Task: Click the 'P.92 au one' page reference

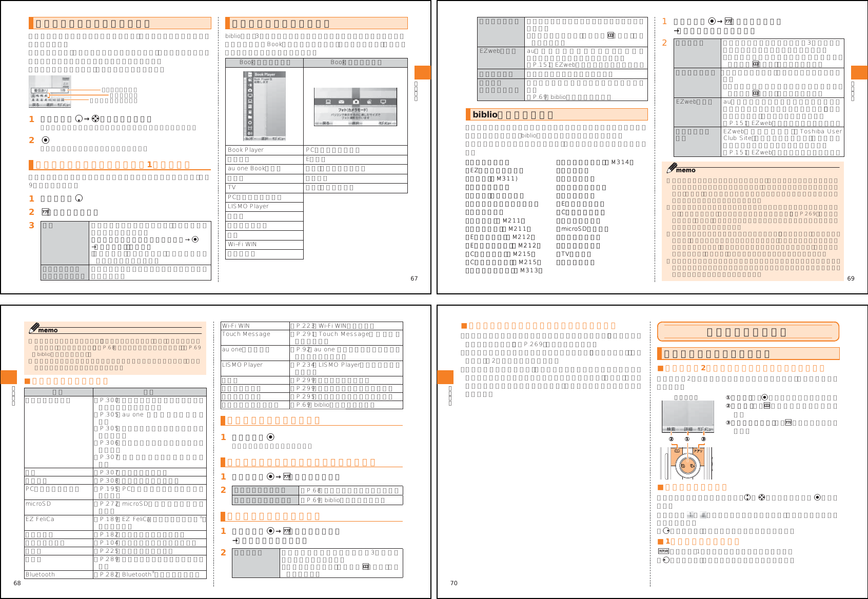Action: point(315,350)
